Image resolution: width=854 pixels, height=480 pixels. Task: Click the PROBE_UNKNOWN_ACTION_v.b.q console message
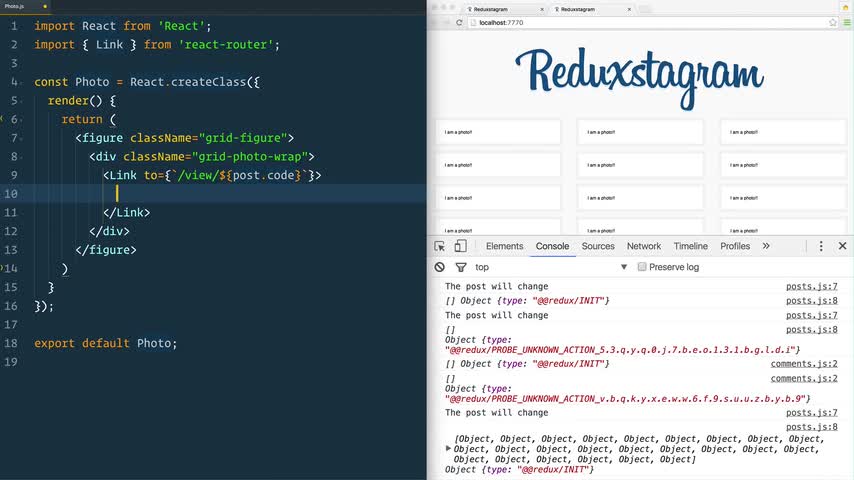coord(628,394)
